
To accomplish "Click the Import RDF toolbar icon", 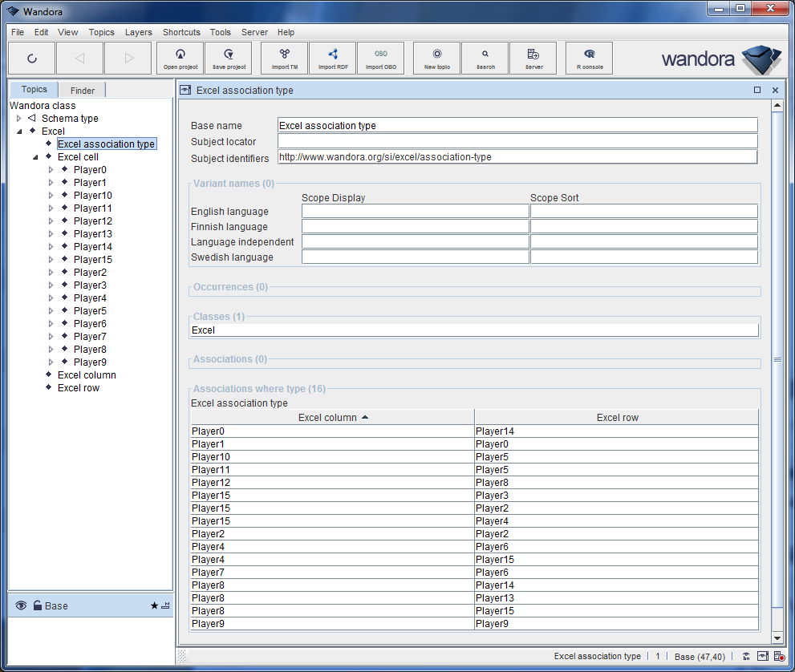I will (x=333, y=59).
